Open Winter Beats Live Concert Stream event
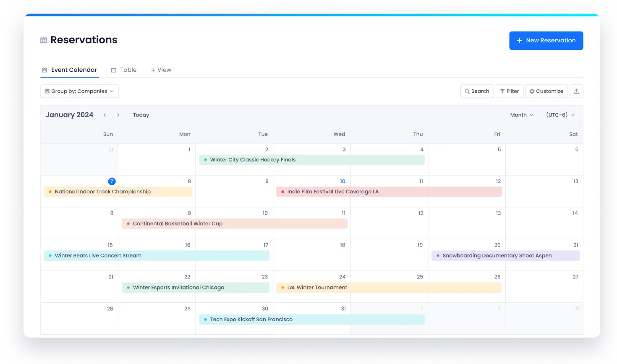 click(x=157, y=255)
